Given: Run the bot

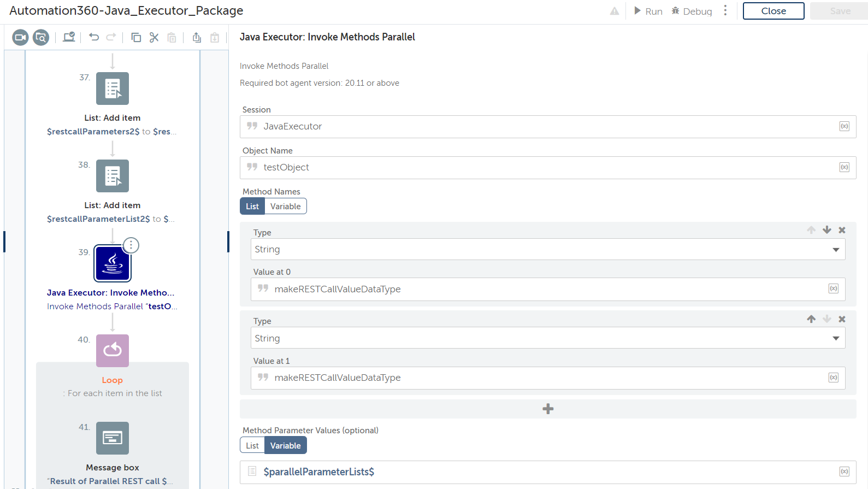Looking at the screenshot, I should 648,11.
